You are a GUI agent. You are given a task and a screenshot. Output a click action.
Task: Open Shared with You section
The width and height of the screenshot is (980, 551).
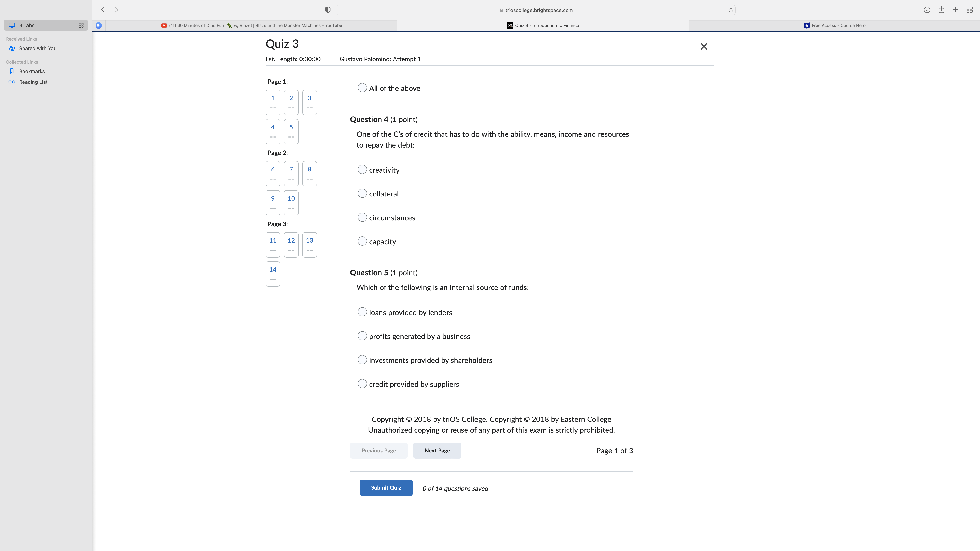[38, 48]
